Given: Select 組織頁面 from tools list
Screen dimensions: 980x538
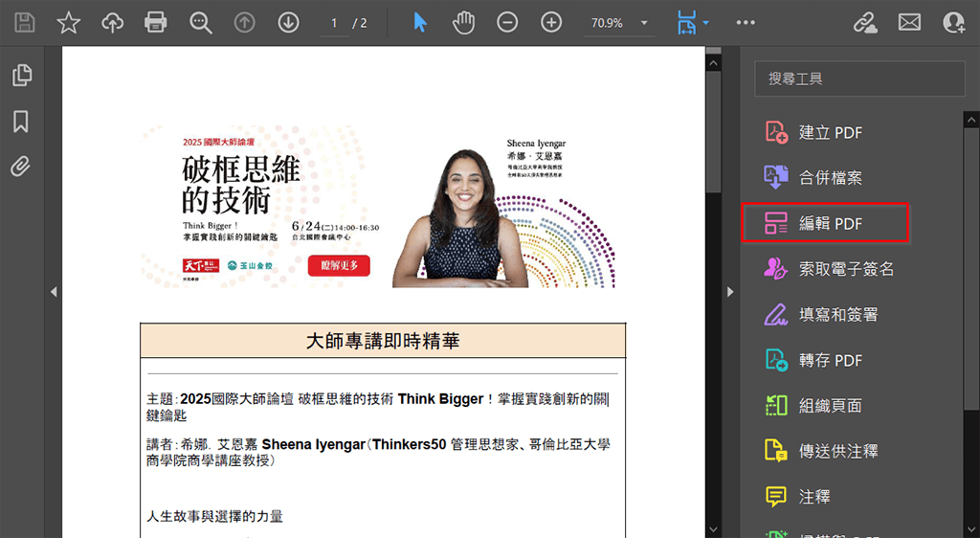Looking at the screenshot, I should point(830,406).
